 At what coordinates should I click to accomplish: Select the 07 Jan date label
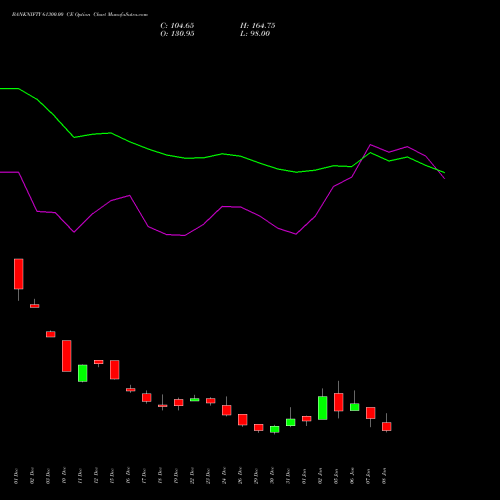tap(368, 476)
